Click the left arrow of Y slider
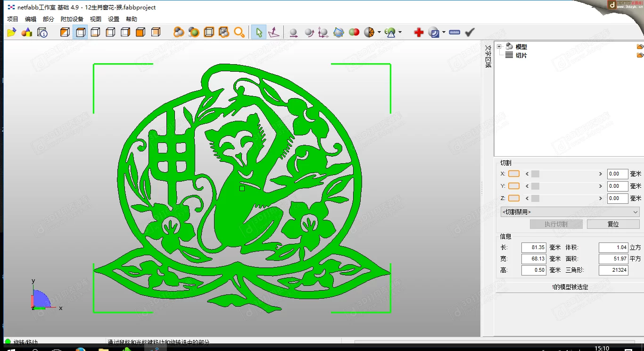The height and width of the screenshot is (351, 644). click(527, 186)
